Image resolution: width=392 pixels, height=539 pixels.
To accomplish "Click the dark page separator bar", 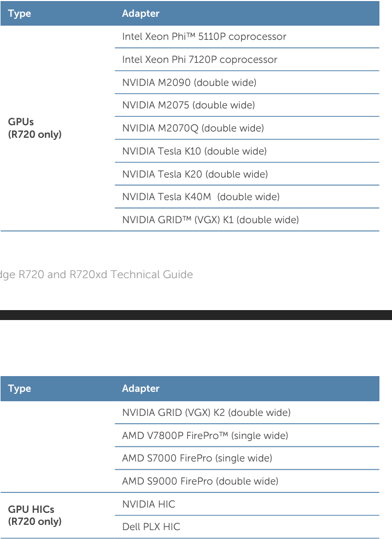I will [x=196, y=315].
